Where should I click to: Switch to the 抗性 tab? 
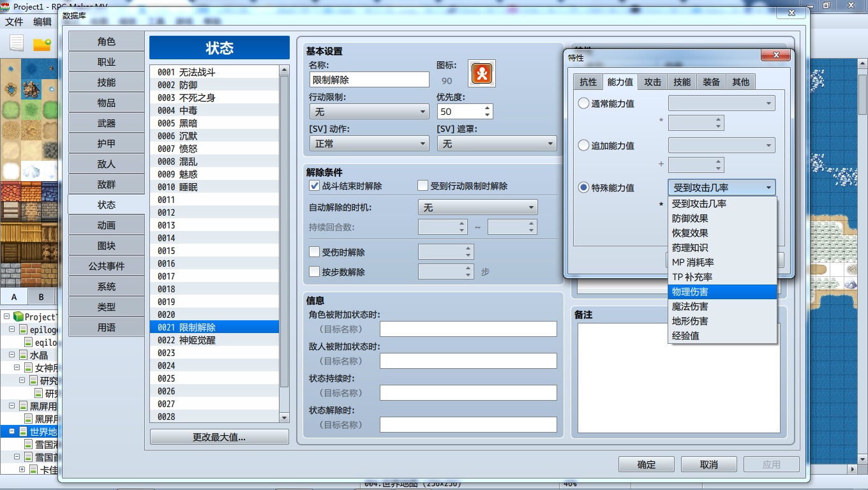tap(588, 82)
